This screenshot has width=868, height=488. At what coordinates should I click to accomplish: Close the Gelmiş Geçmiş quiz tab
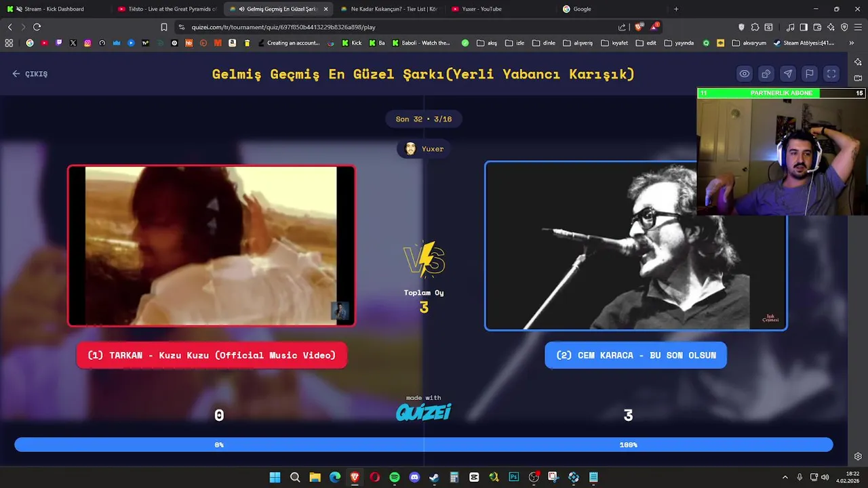[325, 9]
